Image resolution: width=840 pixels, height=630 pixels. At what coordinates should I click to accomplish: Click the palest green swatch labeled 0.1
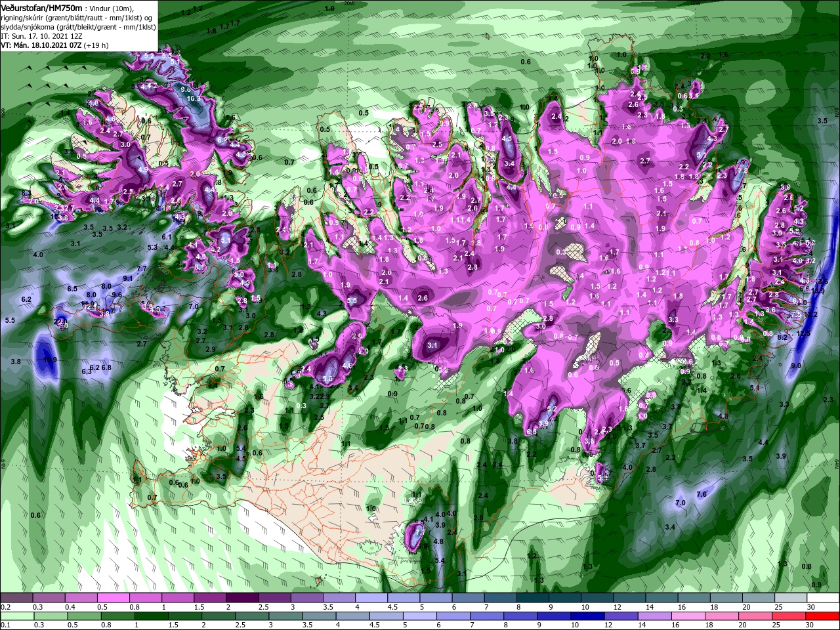coord(17,616)
